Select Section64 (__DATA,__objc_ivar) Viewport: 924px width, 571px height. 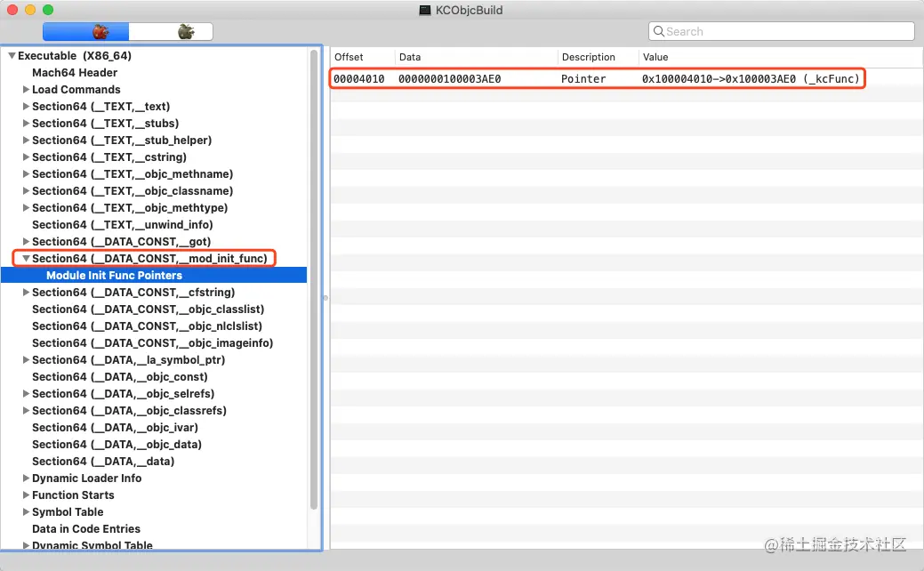click(115, 427)
